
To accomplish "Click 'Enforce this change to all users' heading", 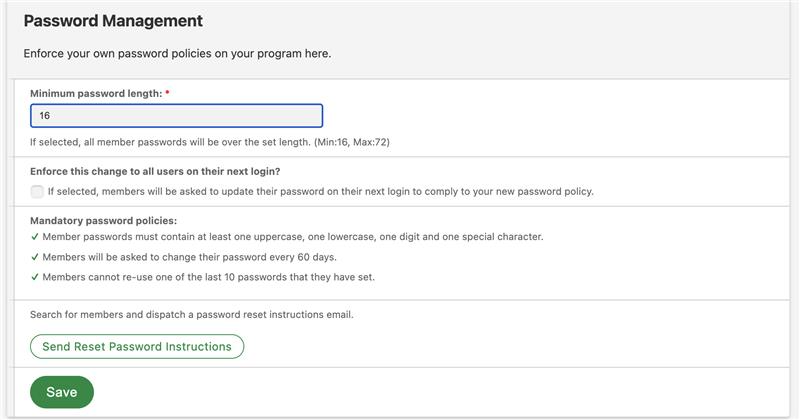I will 155,171.
